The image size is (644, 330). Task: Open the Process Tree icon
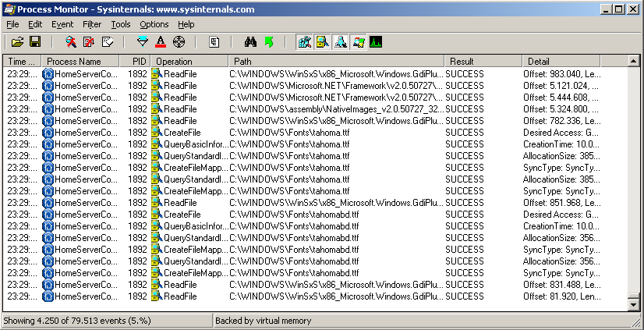tap(214, 41)
